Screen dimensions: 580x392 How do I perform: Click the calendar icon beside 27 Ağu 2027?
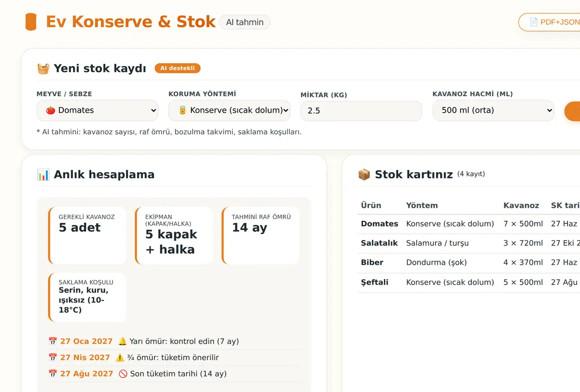point(53,374)
